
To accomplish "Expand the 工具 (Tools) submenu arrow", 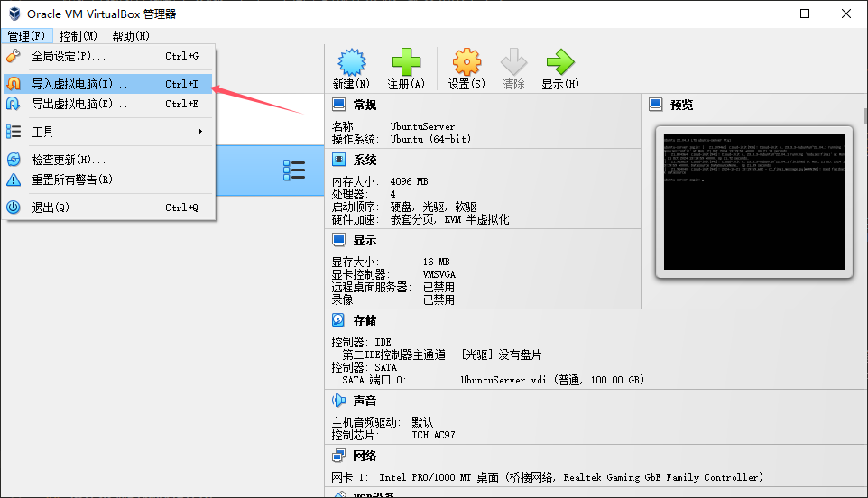I will [x=199, y=131].
